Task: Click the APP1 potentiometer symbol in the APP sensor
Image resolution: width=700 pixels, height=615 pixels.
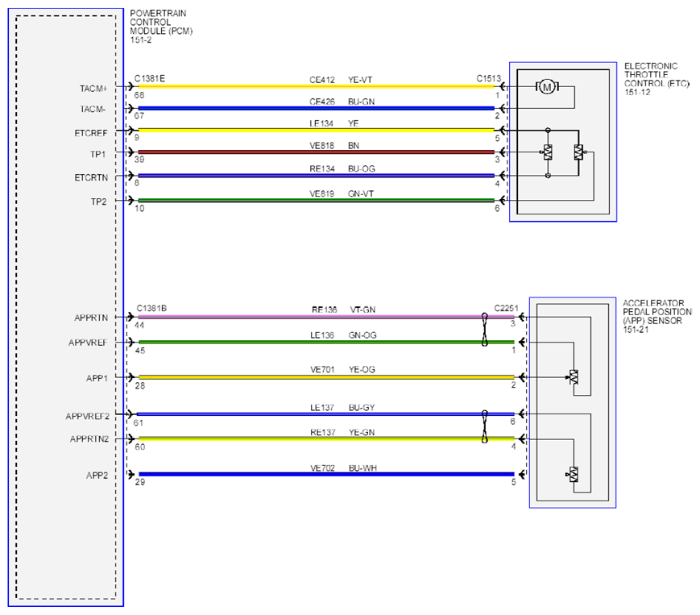Action: click(574, 377)
